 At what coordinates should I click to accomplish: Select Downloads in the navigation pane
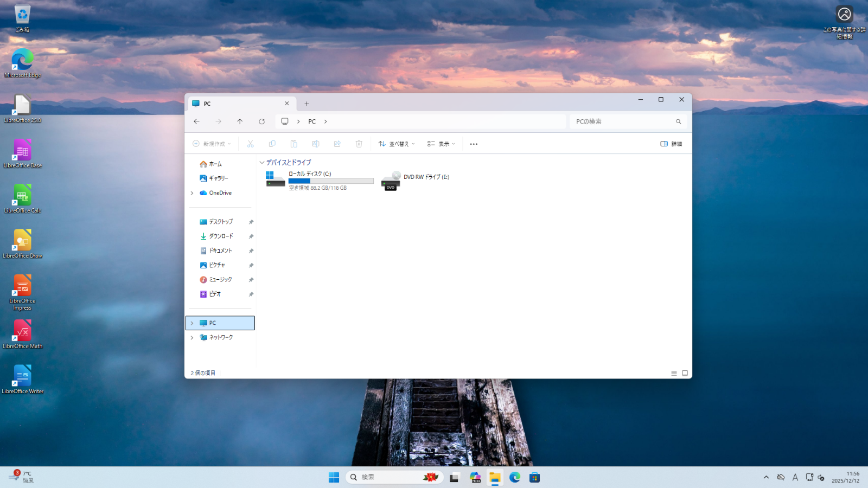coord(221,236)
